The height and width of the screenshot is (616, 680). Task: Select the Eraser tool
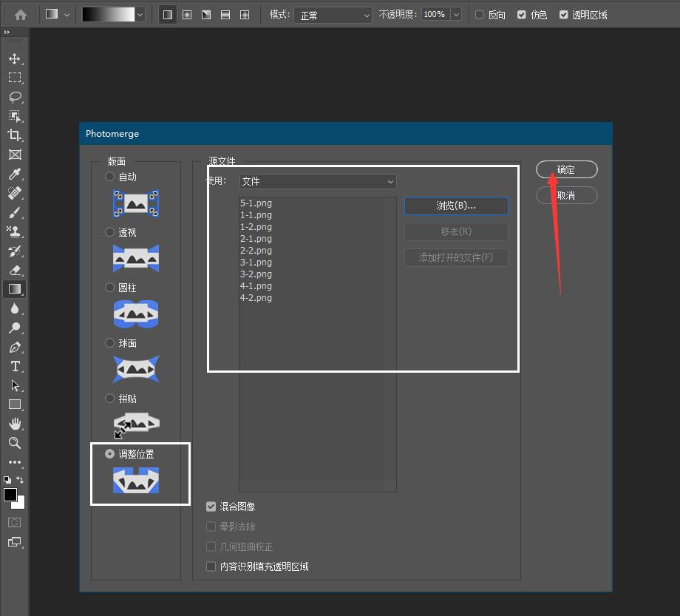14,270
